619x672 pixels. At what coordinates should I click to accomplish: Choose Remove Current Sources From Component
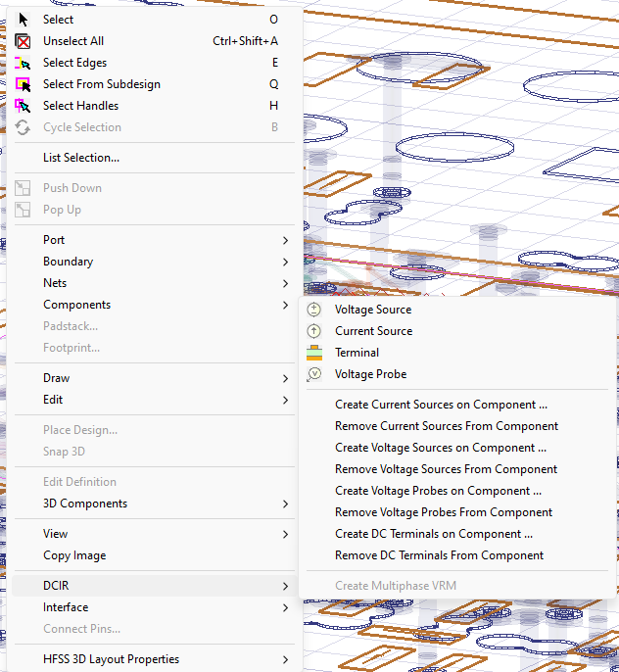(457, 426)
